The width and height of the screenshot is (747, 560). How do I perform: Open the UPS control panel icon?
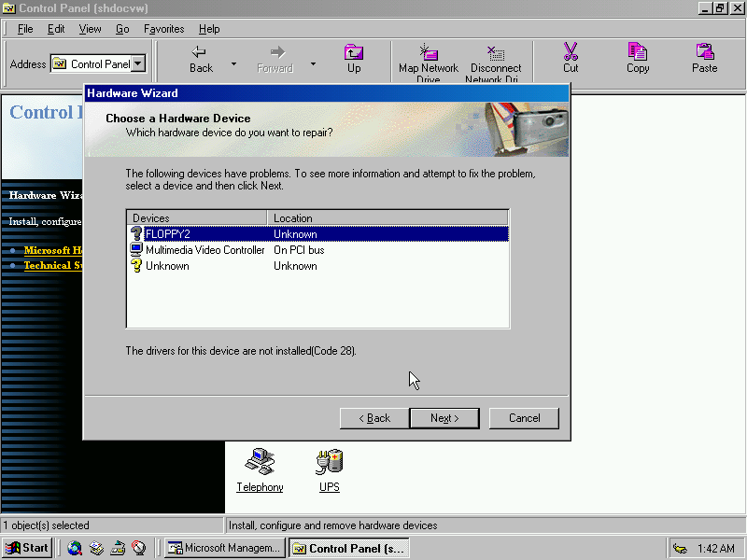point(330,462)
